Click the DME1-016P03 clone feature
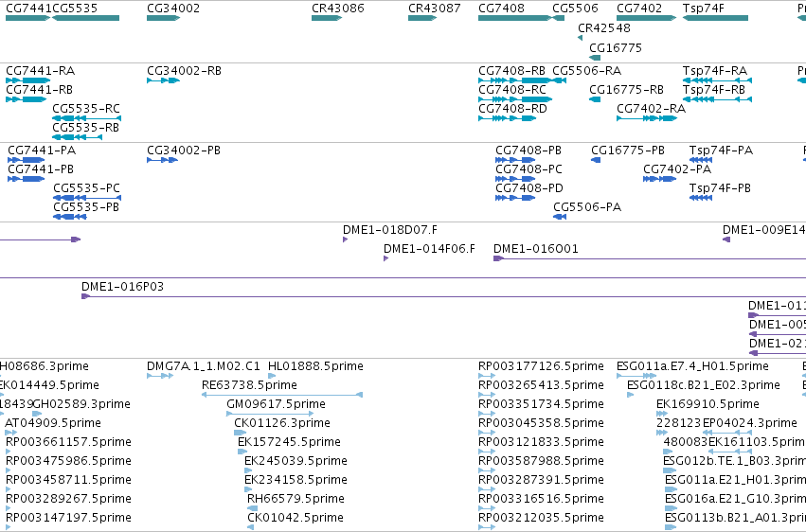This screenshot has height=532, width=806. click(x=443, y=297)
